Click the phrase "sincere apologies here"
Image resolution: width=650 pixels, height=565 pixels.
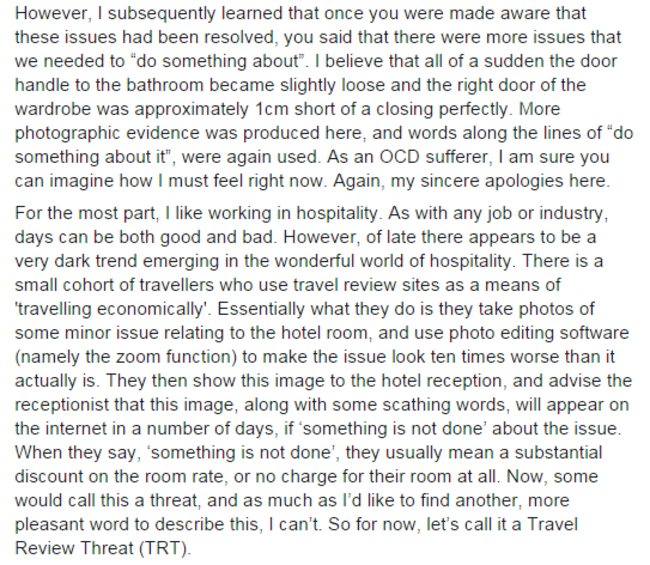pyautogui.click(x=515, y=181)
